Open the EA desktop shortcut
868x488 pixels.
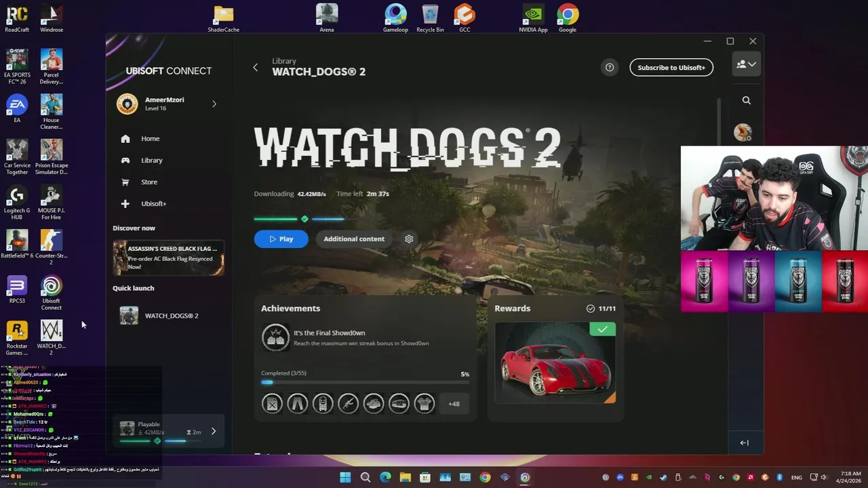coord(17,108)
